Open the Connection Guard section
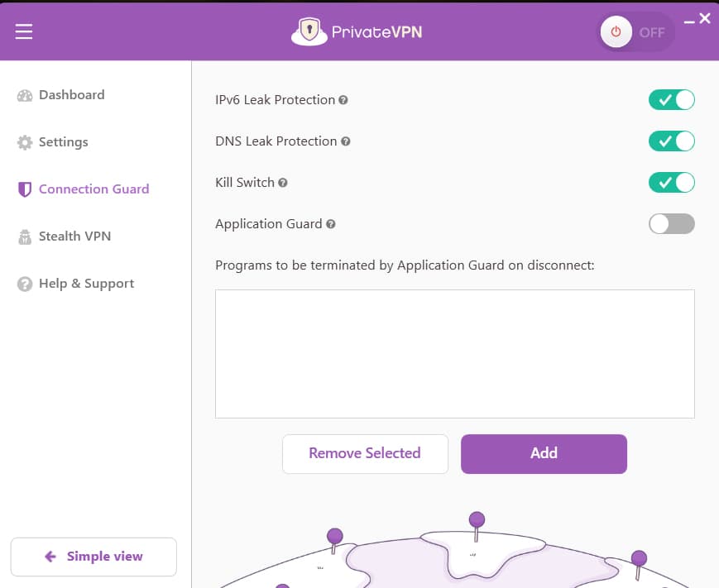719x588 pixels. point(93,189)
